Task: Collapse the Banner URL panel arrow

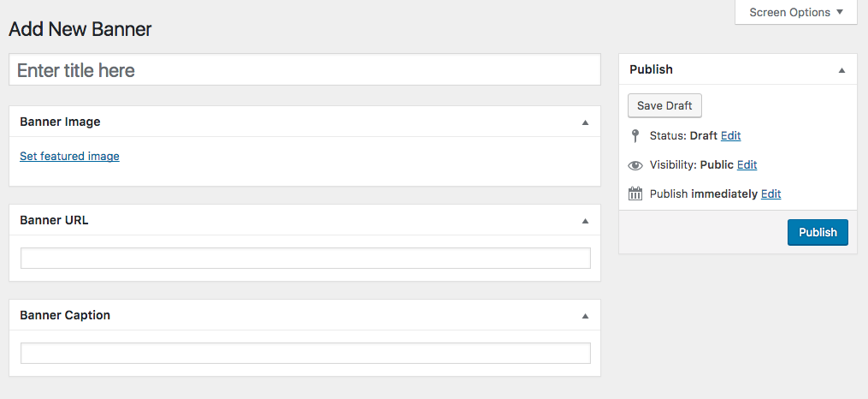Action: click(x=585, y=221)
